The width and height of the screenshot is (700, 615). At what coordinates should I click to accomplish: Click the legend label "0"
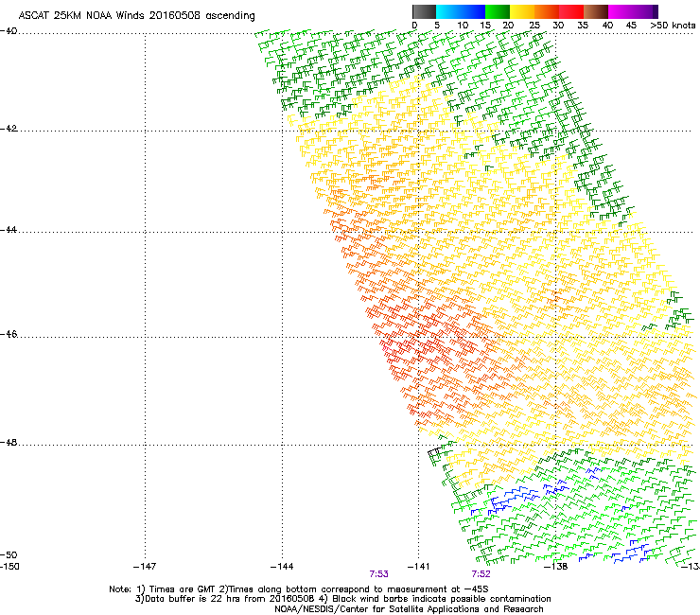(x=414, y=26)
